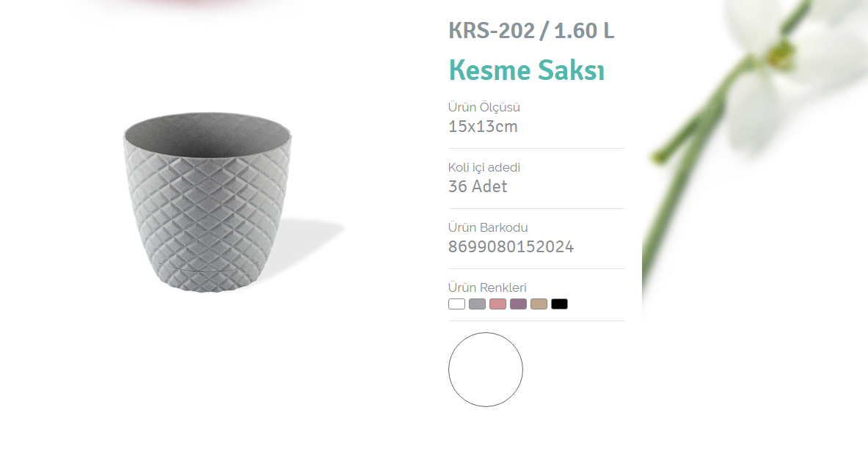Click the round pot shape outline icon
The width and height of the screenshot is (868, 451).
coord(486,370)
